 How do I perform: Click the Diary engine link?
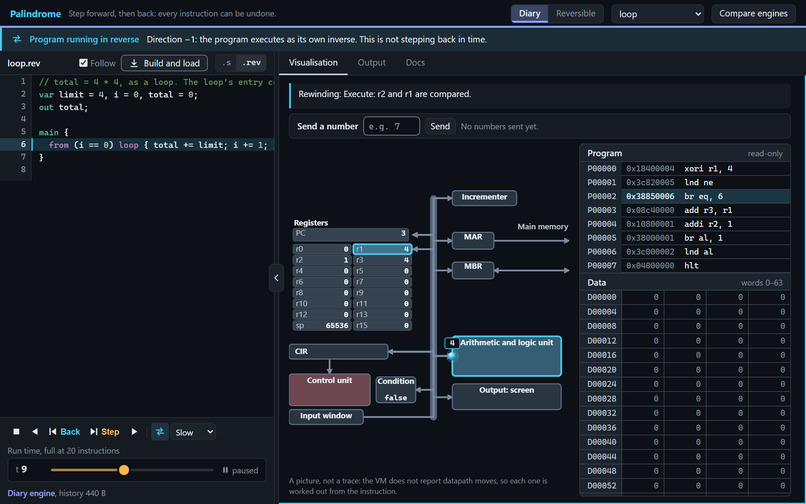point(31,493)
